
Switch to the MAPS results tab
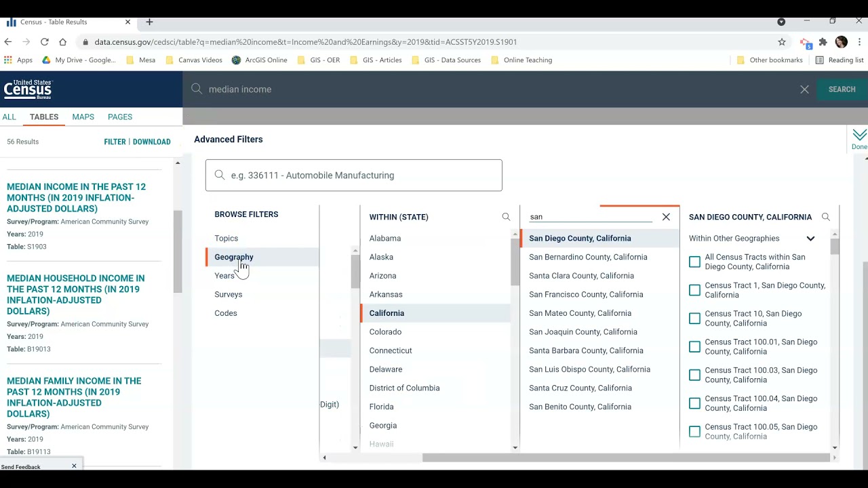[83, 117]
